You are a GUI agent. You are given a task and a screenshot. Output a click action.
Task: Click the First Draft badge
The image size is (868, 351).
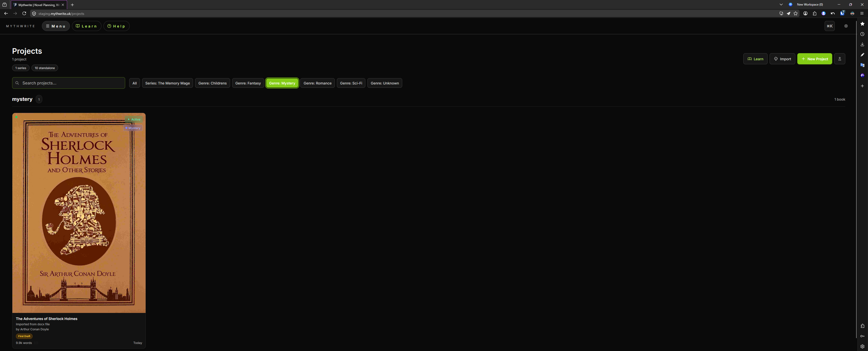click(x=24, y=336)
